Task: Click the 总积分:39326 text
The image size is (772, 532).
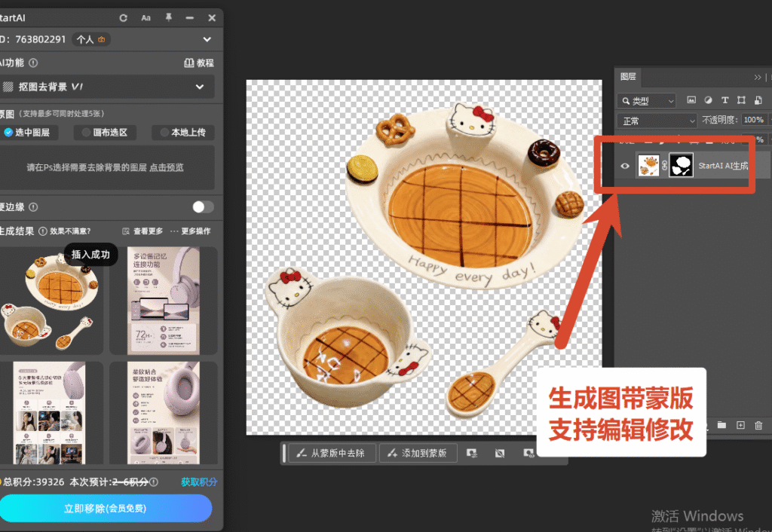Action: [34, 482]
